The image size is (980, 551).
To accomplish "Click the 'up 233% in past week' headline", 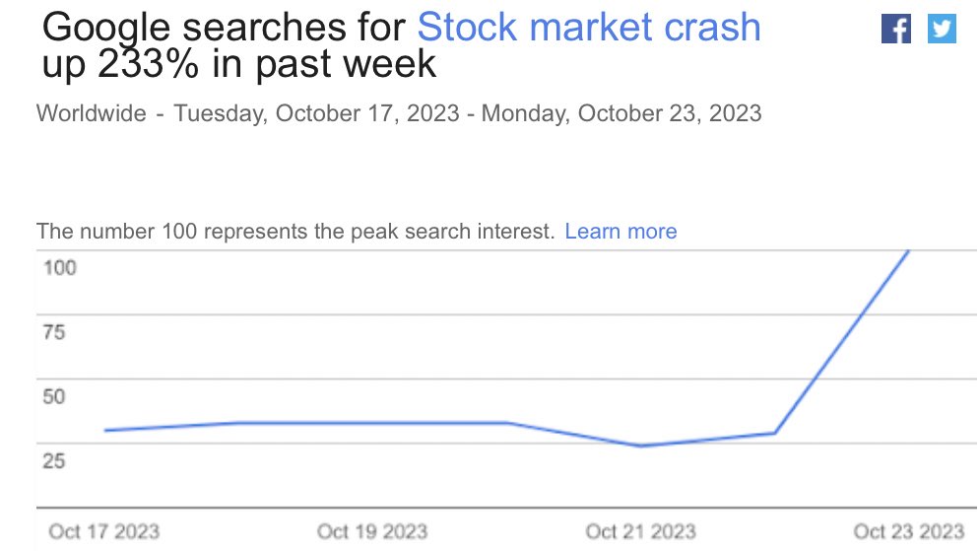I will point(238,64).
